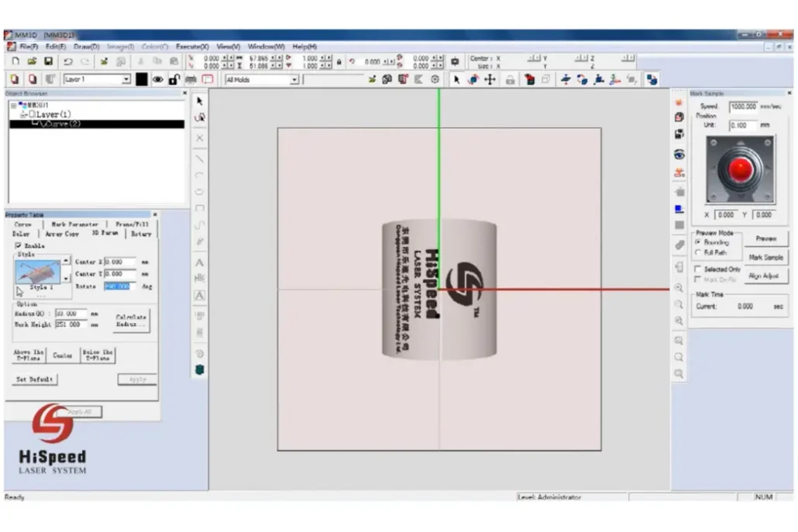
Task: Click the Calculate Radius button
Action: [x=131, y=321]
